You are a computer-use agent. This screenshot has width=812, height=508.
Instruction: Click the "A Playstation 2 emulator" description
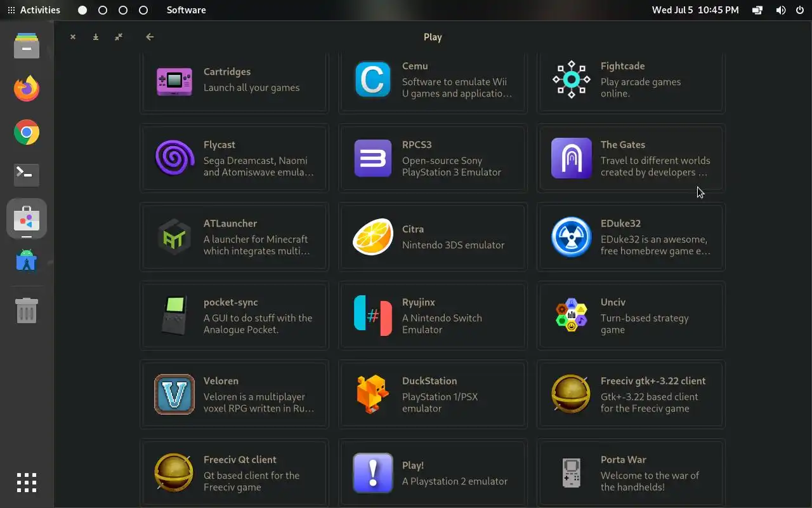point(455,481)
